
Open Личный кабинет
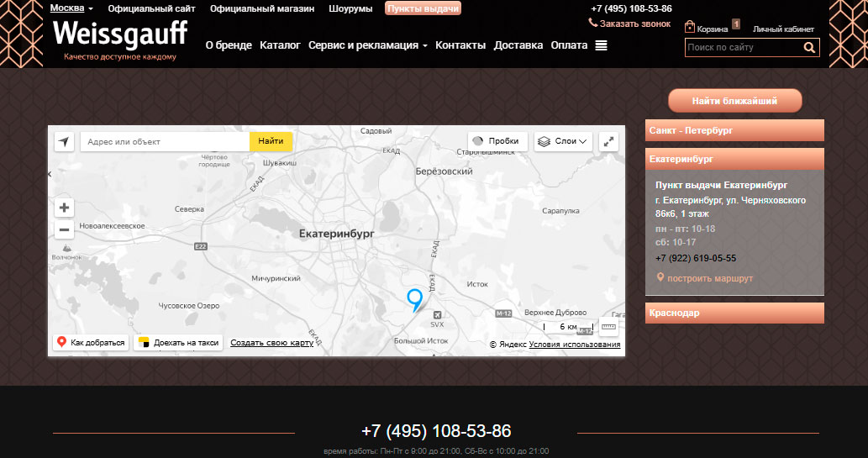click(x=783, y=29)
